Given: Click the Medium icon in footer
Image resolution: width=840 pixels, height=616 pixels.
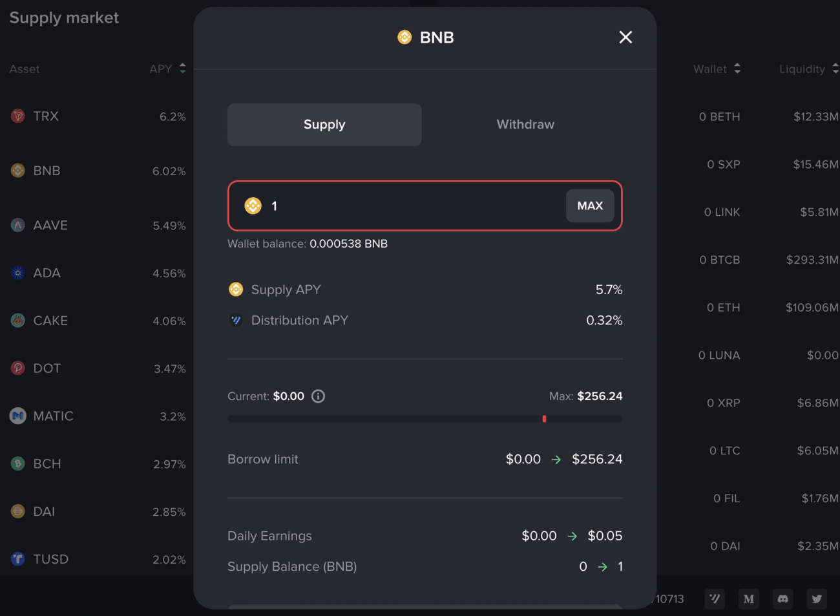Looking at the screenshot, I should 748,599.
